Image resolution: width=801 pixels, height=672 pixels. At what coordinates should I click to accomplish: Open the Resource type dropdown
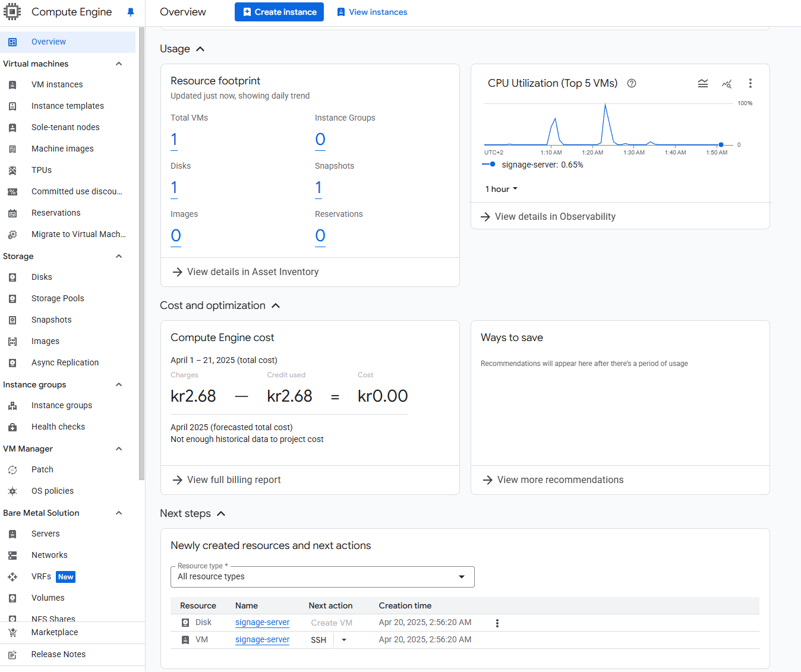[x=323, y=577]
